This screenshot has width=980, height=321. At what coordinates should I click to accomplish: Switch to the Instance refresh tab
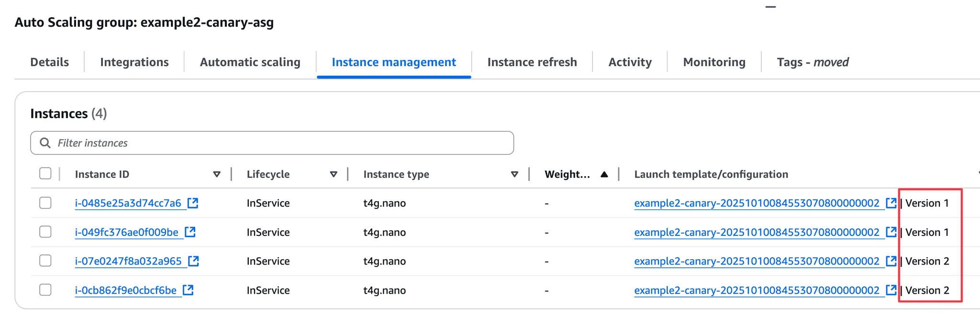532,62
